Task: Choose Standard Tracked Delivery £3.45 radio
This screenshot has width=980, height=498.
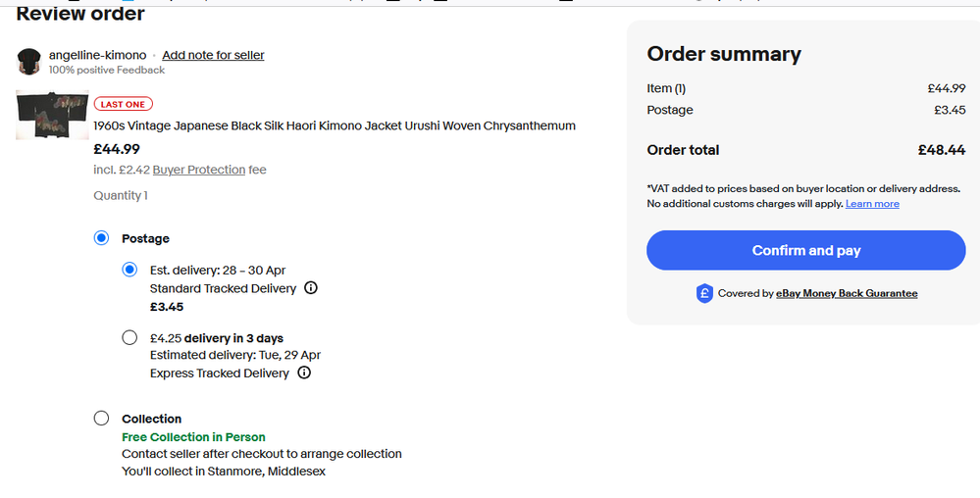Action: [129, 270]
